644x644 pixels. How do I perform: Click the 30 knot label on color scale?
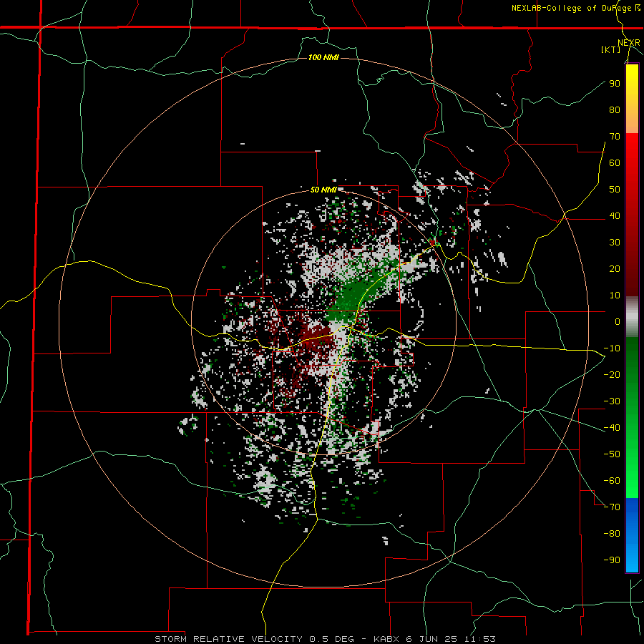[615, 243]
